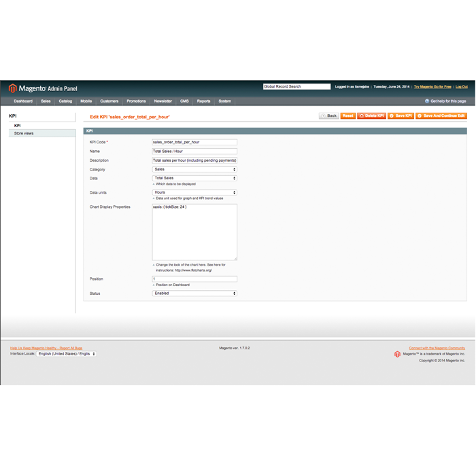Click the KPI Code input field
476x462 pixels.
[x=194, y=142]
